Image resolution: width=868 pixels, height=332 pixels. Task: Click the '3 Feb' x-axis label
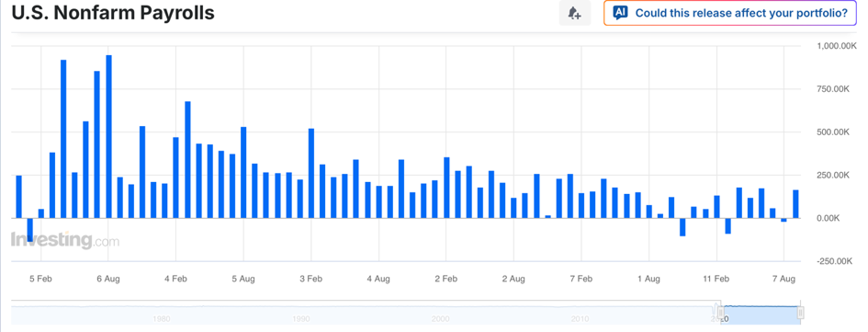tap(311, 279)
